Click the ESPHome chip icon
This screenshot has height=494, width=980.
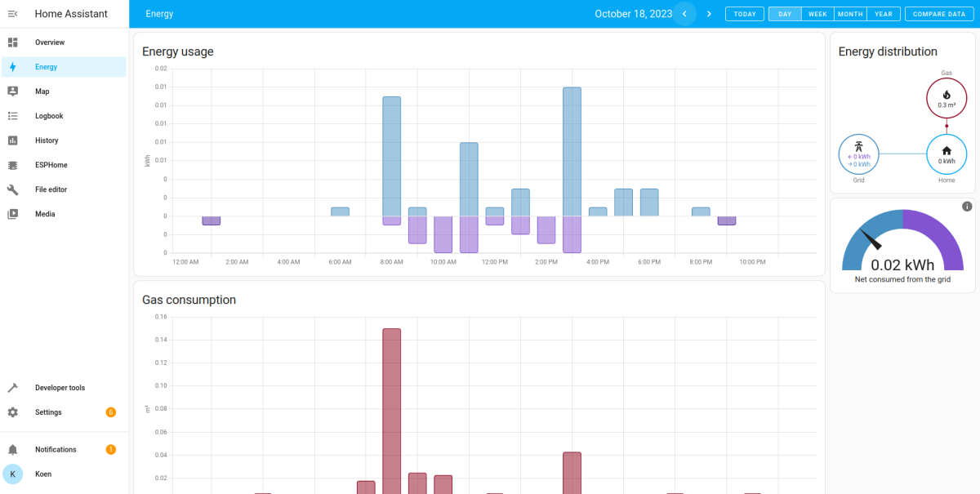point(13,165)
